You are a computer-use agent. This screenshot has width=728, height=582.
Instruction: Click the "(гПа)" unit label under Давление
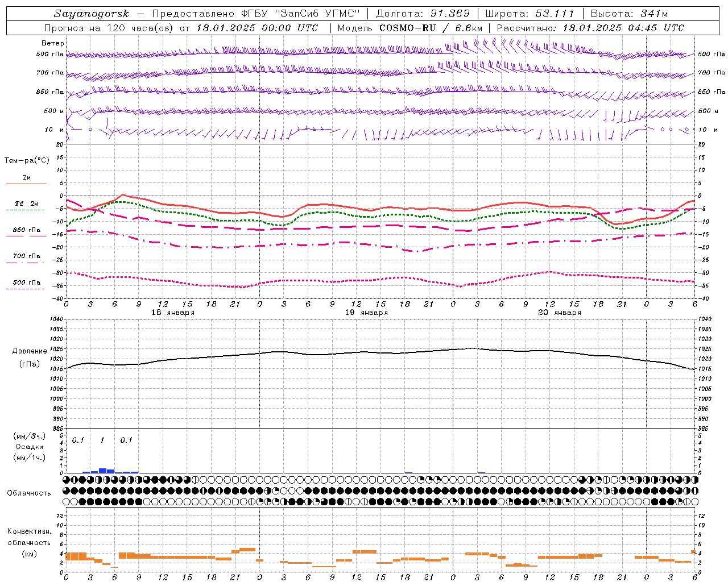(30, 364)
